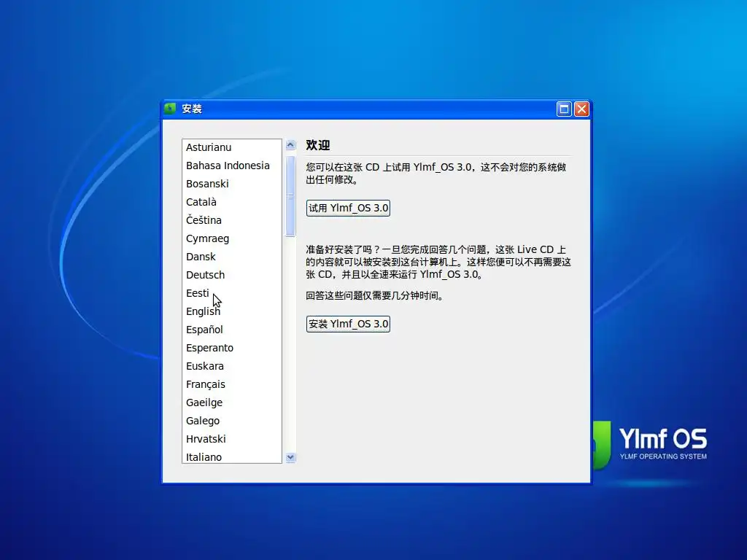This screenshot has height=560, width=747.
Task: Choose Eesti from the language list
Action: click(231, 293)
